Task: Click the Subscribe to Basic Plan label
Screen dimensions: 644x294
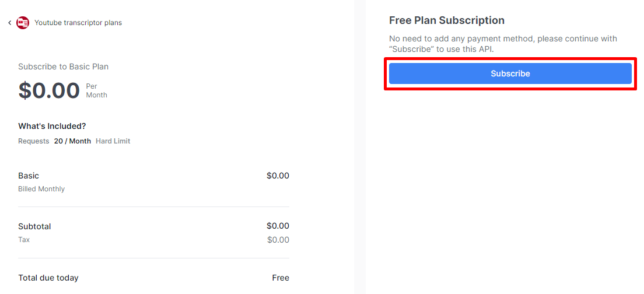Action: (x=63, y=66)
